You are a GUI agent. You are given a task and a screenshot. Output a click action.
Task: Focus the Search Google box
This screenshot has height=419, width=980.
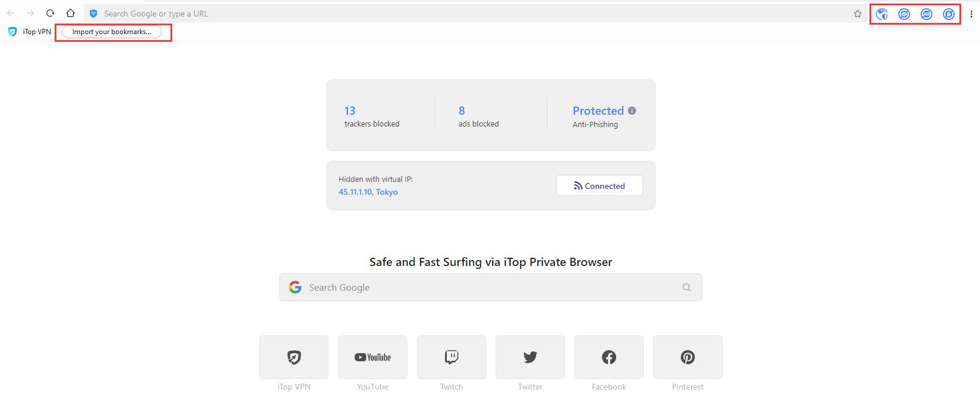point(491,287)
